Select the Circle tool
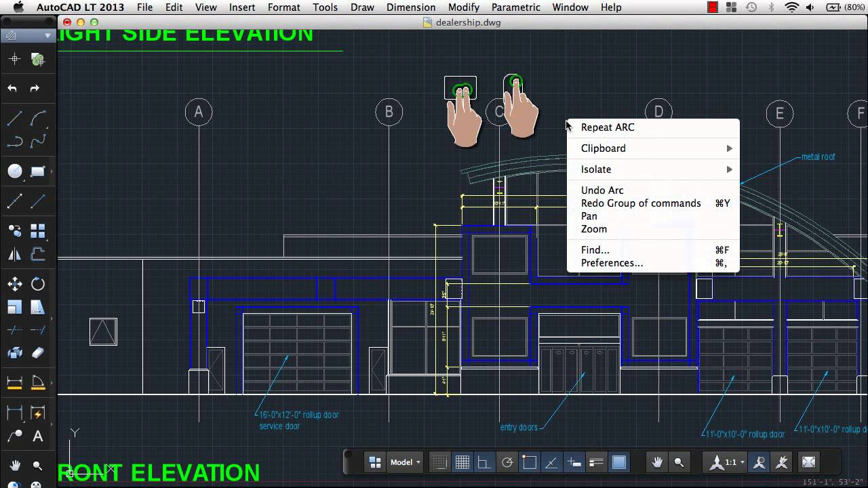 click(14, 171)
